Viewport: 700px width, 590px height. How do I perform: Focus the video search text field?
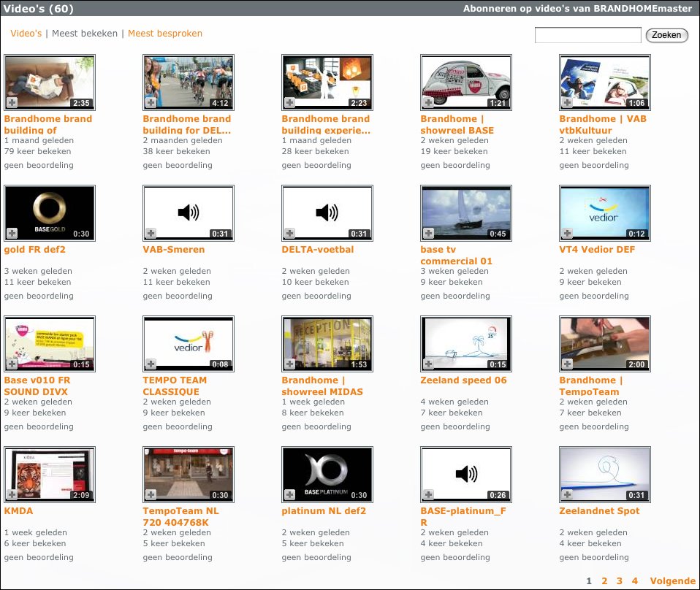click(x=588, y=35)
